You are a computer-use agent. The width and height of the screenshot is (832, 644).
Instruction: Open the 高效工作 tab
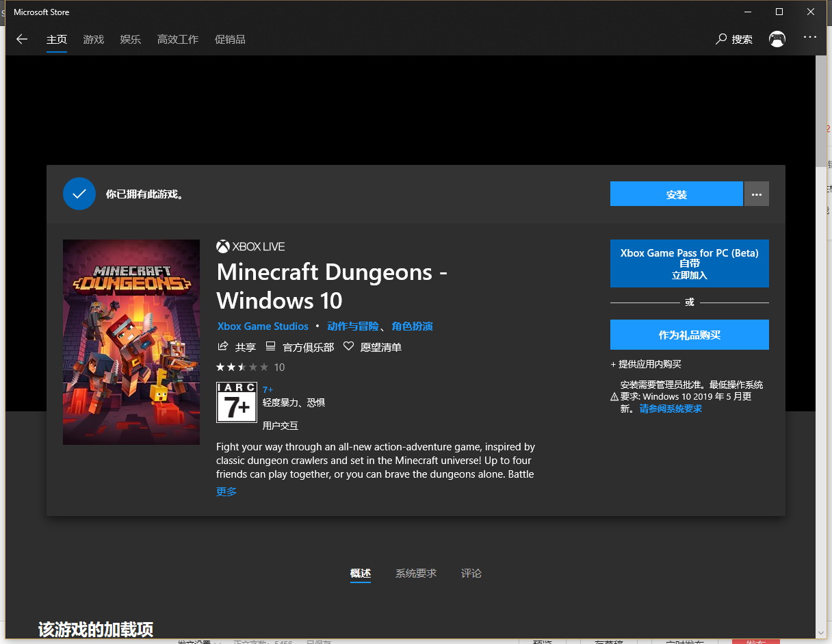178,39
